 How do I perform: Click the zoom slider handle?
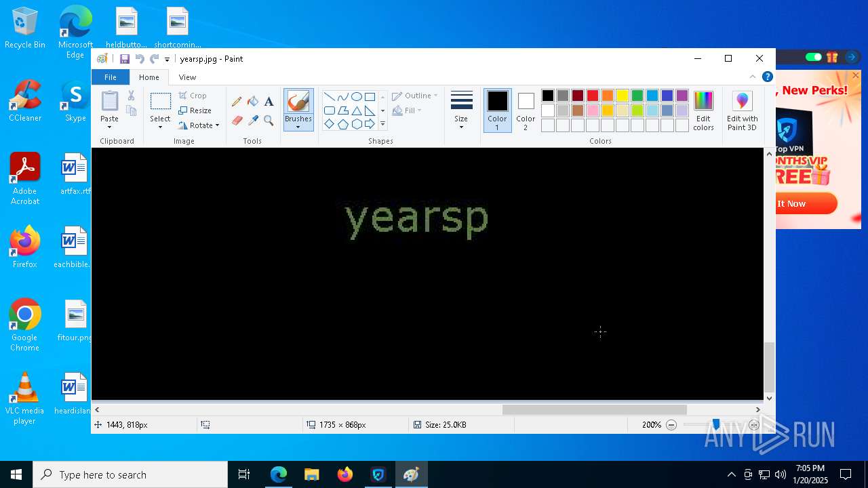point(716,425)
